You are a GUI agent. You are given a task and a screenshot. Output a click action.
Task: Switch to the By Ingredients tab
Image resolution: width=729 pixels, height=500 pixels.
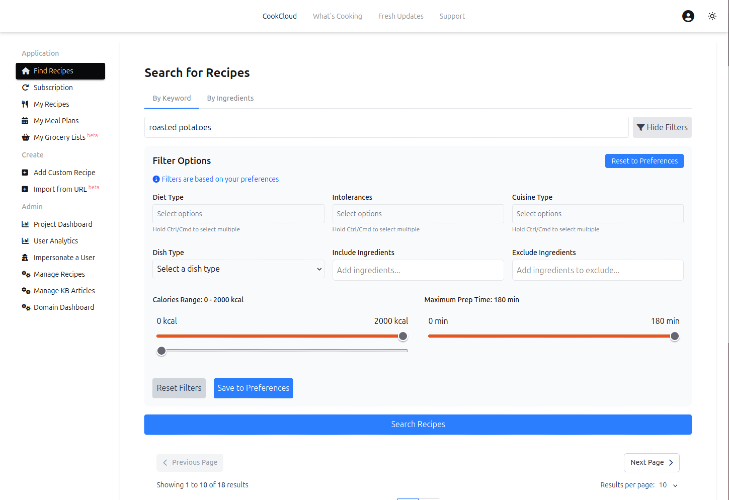230,99
